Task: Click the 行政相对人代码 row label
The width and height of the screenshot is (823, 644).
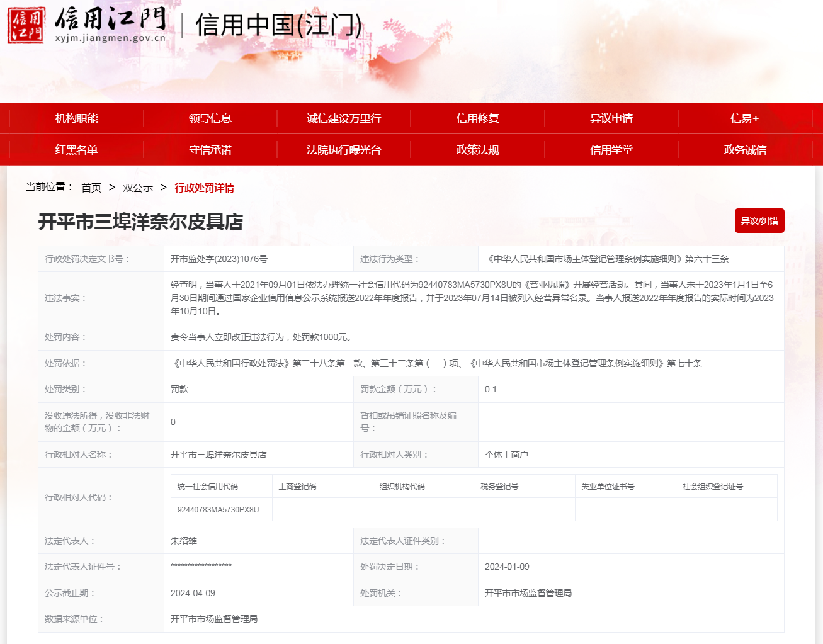Action: point(78,497)
